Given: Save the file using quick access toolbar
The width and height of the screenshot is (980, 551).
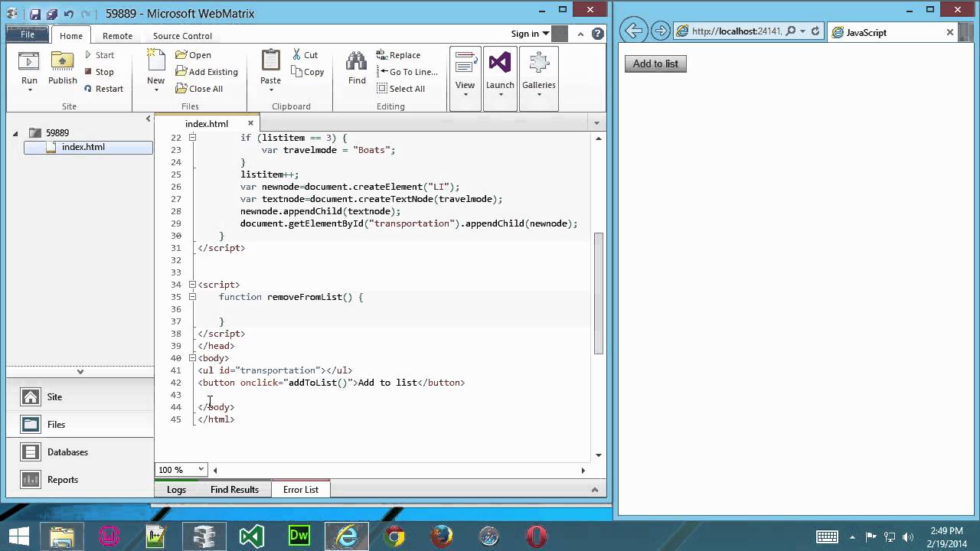Looking at the screenshot, I should tap(35, 14).
